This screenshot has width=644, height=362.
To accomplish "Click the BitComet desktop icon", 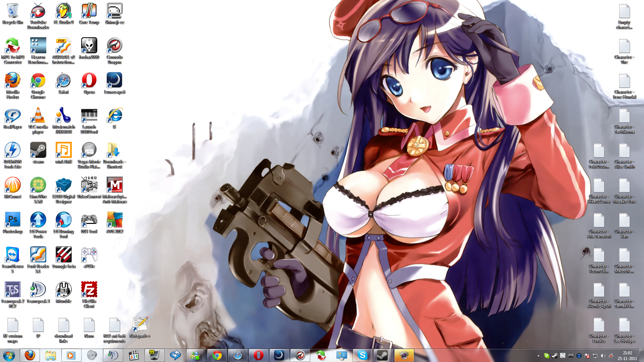I will pos(13,188).
